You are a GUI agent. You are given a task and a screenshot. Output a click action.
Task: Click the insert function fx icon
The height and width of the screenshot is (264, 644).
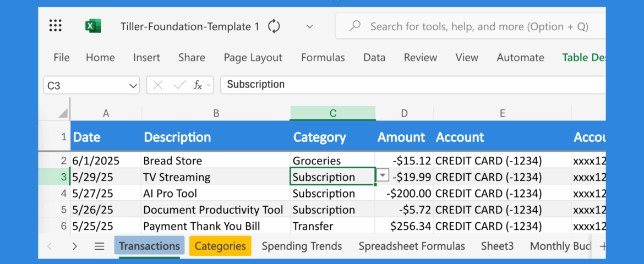198,85
